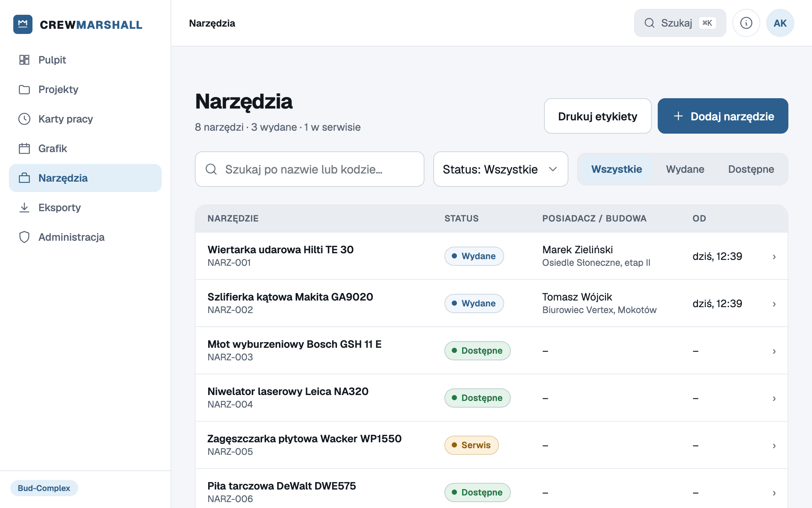
Task: Open AK user avatar menu
Action: [780, 23]
